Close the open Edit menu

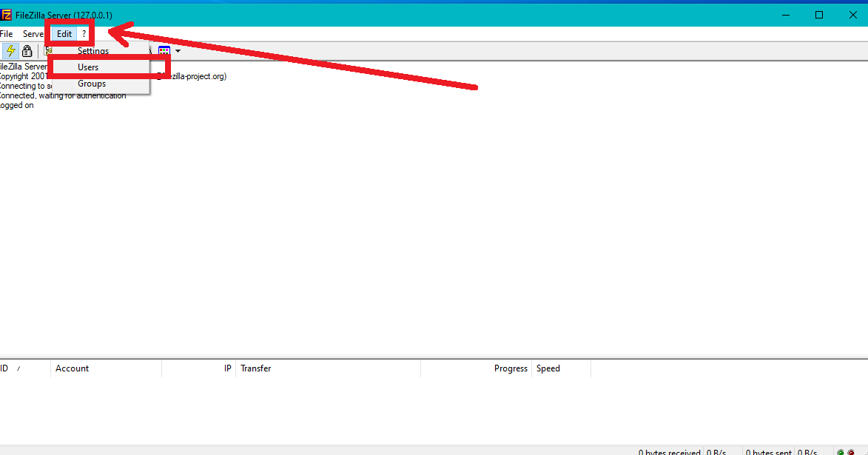click(x=64, y=34)
